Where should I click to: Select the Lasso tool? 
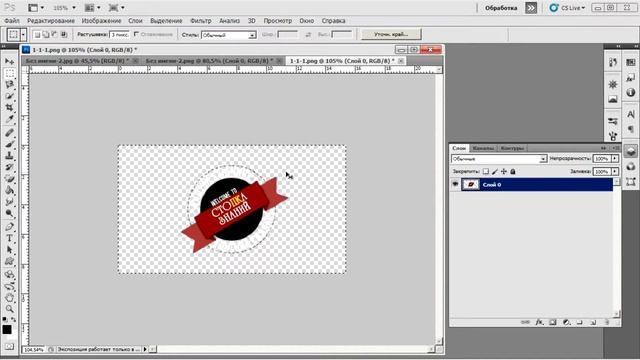pyautogui.click(x=9, y=84)
